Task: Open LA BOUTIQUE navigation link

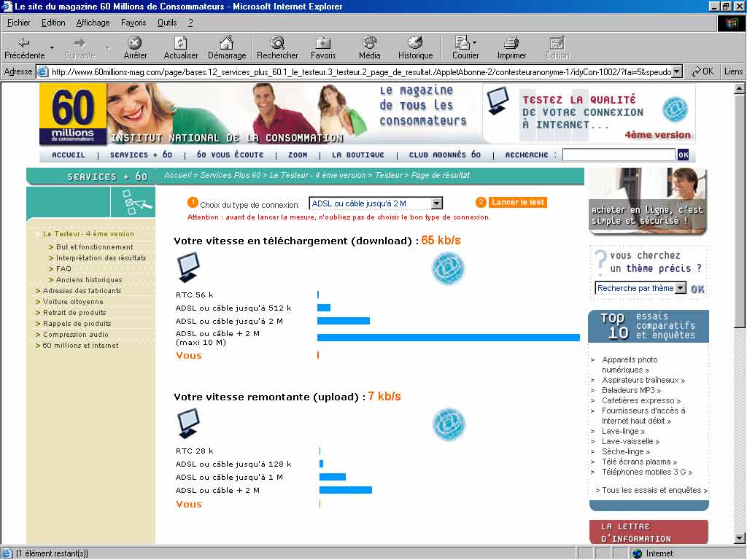Action: [x=357, y=155]
